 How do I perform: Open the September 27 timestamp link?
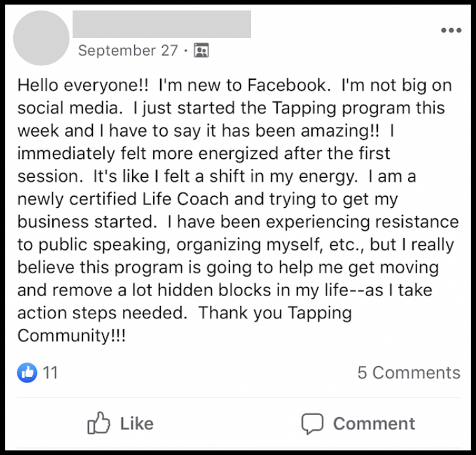click(127, 51)
